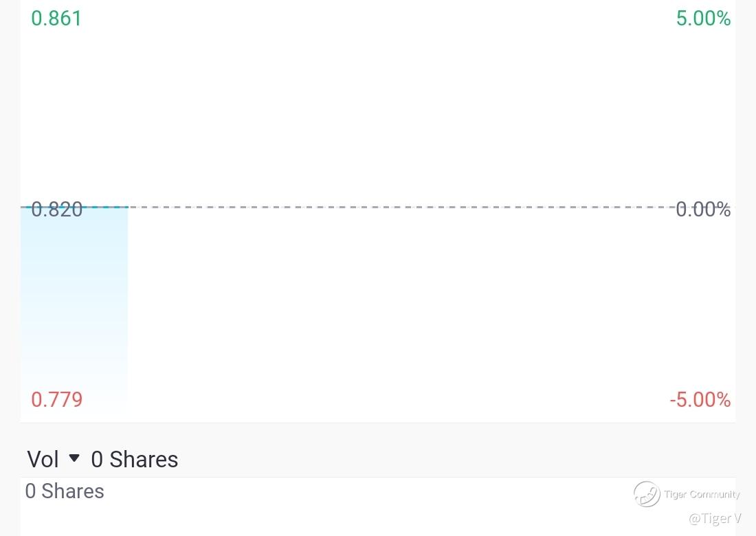Viewport: 756px width, 536px height.
Task: Open the Tiger Community watermark text
Action: point(702,494)
